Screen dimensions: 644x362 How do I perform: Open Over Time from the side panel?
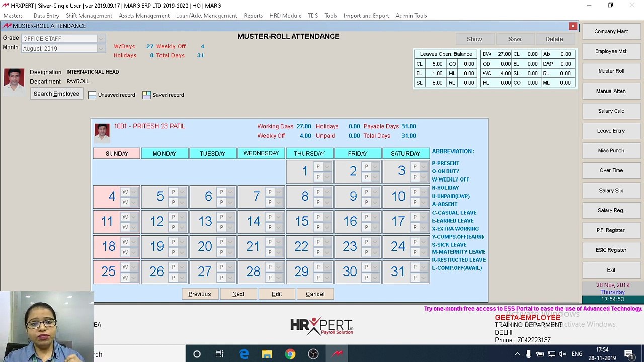tap(611, 170)
